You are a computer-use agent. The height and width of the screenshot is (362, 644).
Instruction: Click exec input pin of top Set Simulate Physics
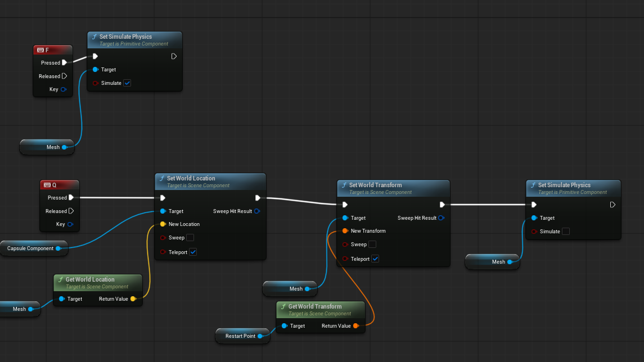click(x=95, y=56)
